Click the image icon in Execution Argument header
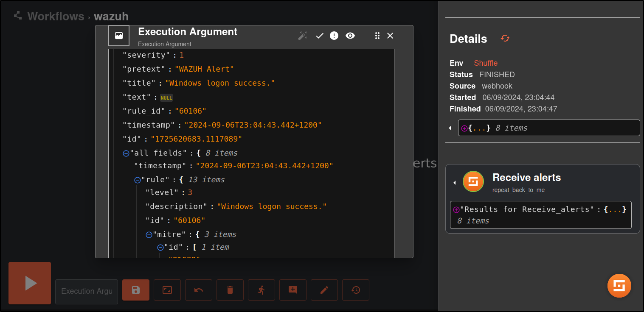The width and height of the screenshot is (644, 312). [x=119, y=36]
